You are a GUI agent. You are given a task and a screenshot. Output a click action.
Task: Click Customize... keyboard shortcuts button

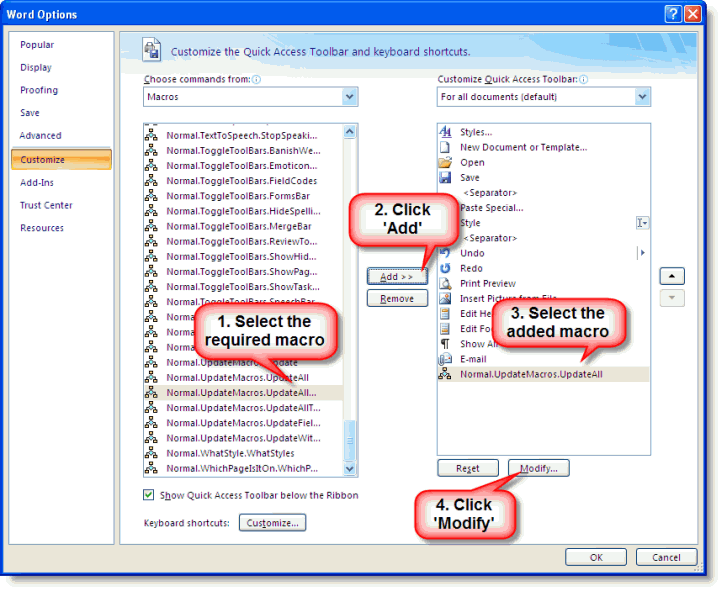(272, 523)
